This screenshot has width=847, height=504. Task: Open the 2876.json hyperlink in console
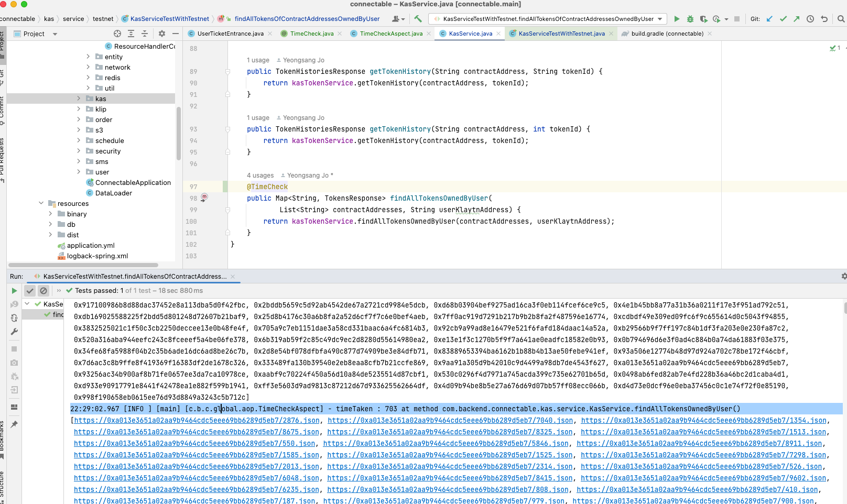pyautogui.click(x=197, y=421)
